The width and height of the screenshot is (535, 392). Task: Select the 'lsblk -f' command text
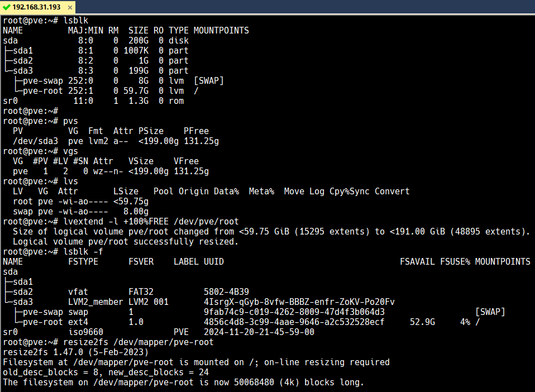(x=83, y=252)
